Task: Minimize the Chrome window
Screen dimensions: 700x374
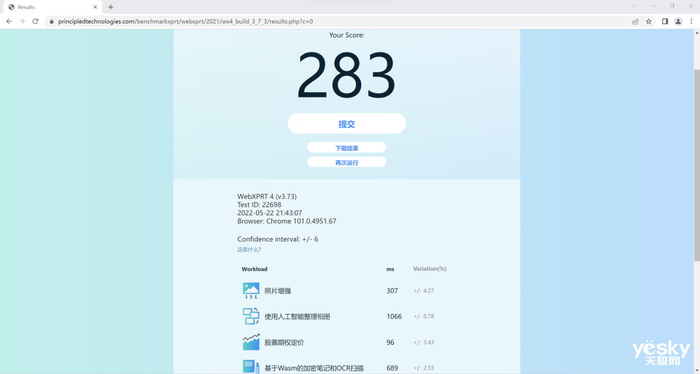Action: [653, 6]
